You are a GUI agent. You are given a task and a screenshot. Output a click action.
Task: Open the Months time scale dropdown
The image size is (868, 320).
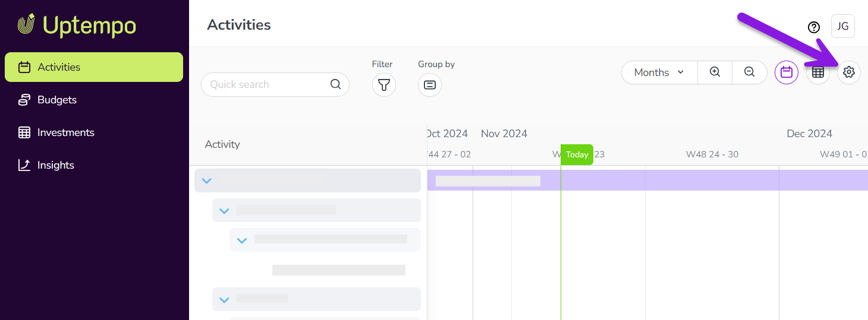pos(659,72)
